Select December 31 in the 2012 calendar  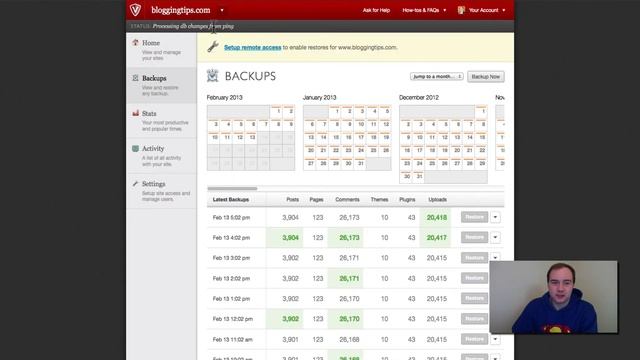[419, 177]
